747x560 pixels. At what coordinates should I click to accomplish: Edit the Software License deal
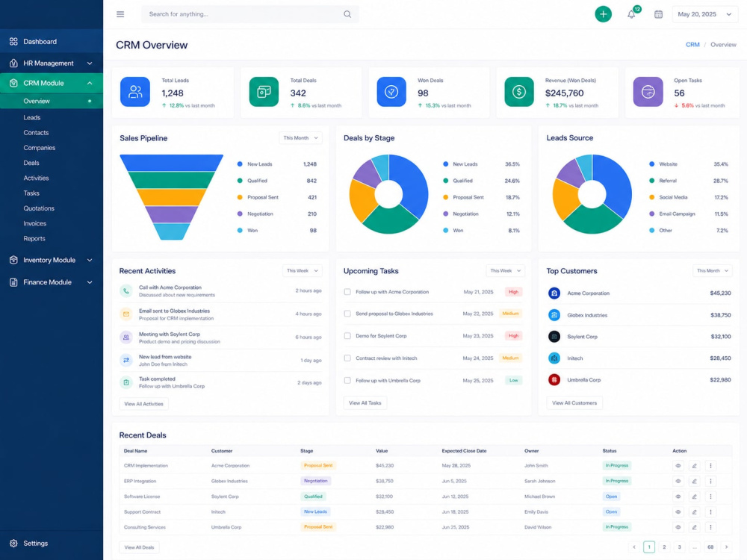[695, 497]
